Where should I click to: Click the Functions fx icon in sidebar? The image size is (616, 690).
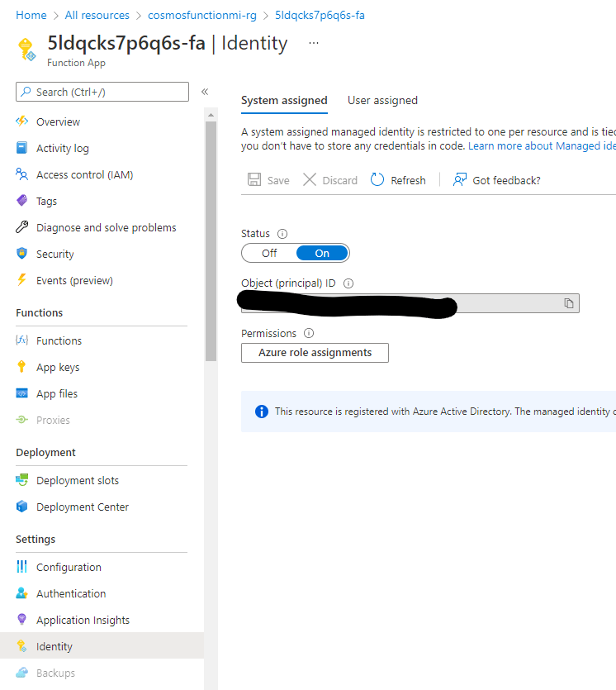(22, 340)
